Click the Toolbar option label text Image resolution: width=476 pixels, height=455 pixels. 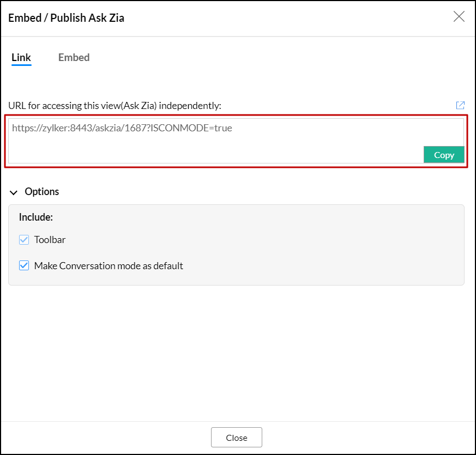[x=50, y=240]
